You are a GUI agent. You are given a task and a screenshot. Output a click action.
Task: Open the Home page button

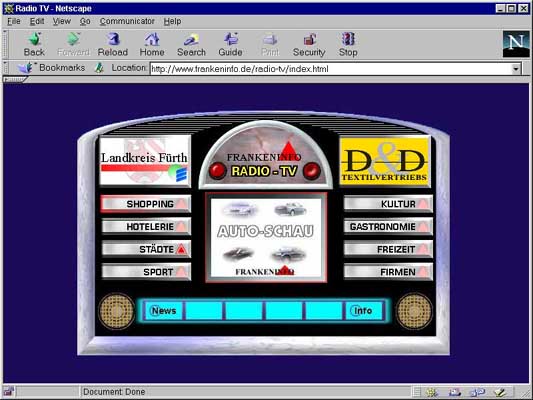(152, 44)
